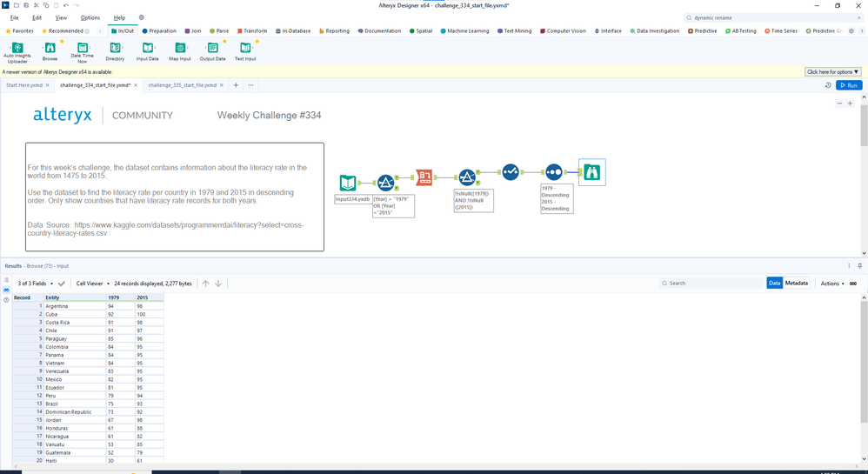
Task: Click the Undo arrow icon
Action: point(66,5)
